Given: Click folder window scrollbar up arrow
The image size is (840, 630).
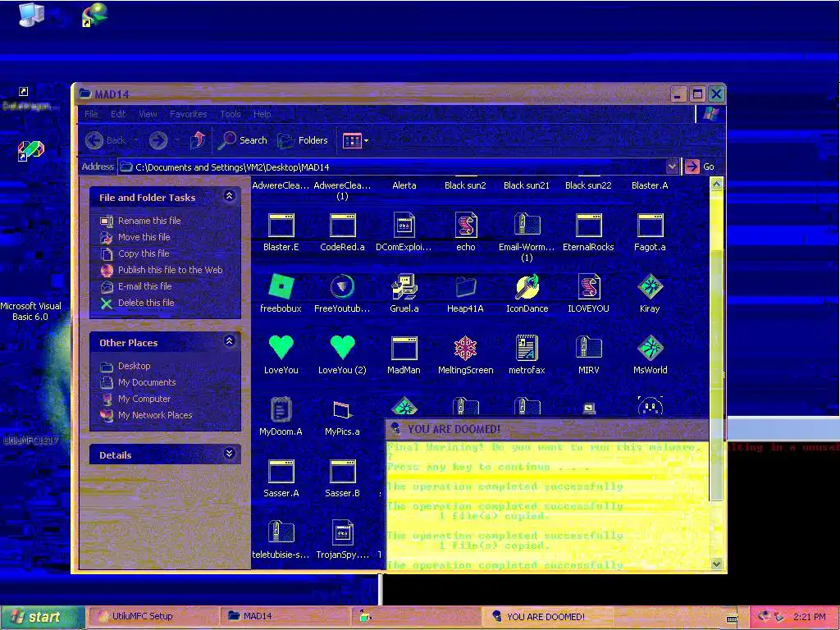Looking at the screenshot, I should [716, 184].
